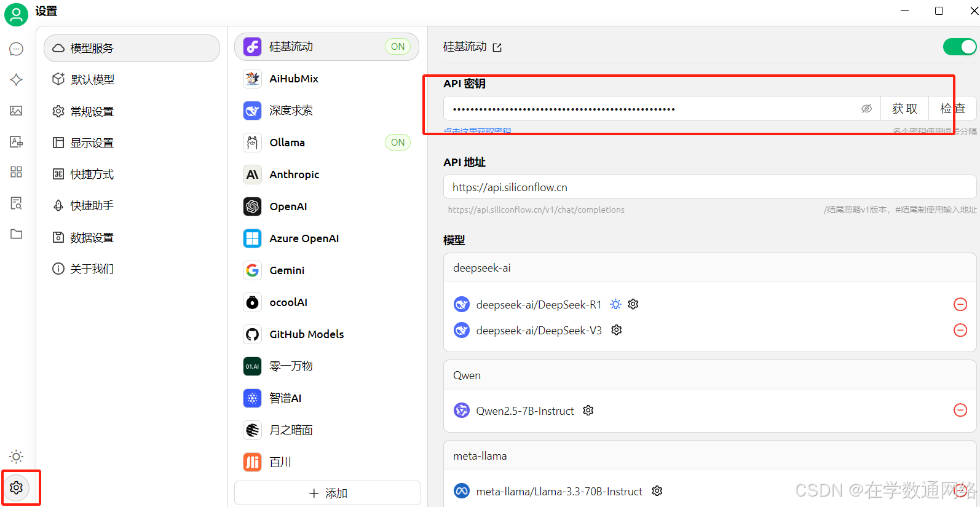
Task: Open the translate icon in sidebar
Action: point(17,141)
